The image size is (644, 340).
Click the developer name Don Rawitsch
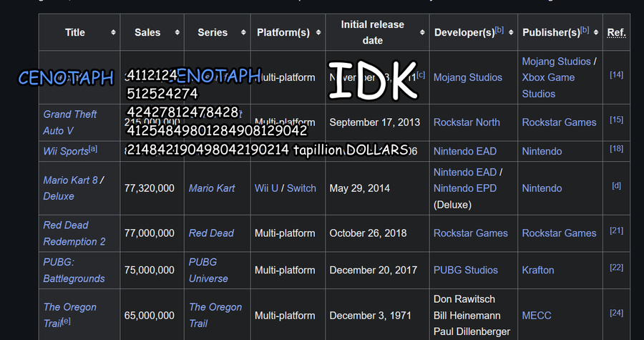pyautogui.click(x=464, y=299)
